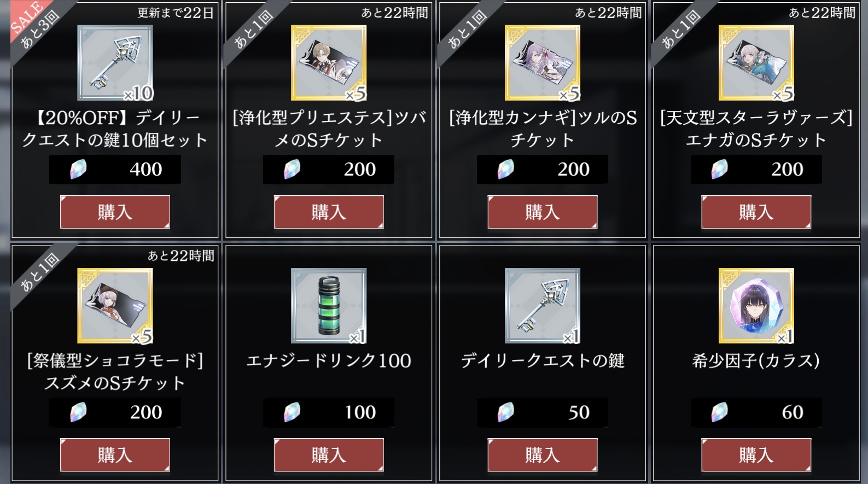The height and width of the screenshot is (484, 868).
Task: Buy the single Daily Quest key
Action: click(543, 454)
